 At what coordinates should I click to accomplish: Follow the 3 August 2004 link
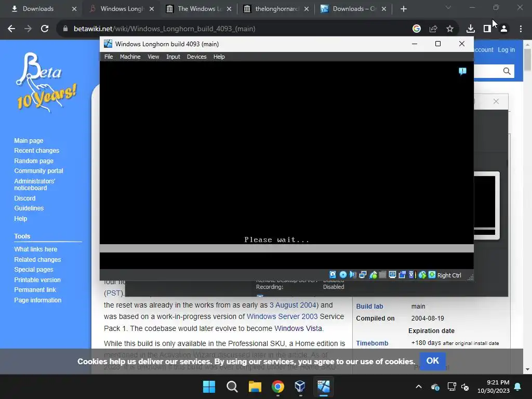293,305
